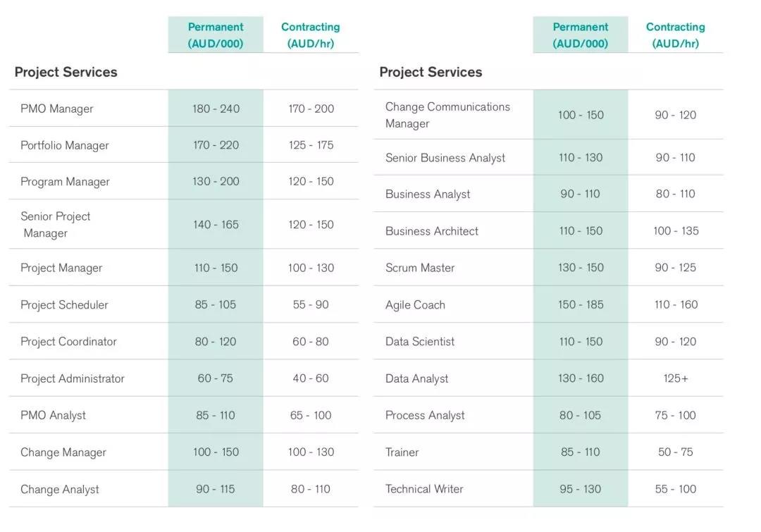Click the Trainer contracting rate 50 - 75

pos(676,452)
